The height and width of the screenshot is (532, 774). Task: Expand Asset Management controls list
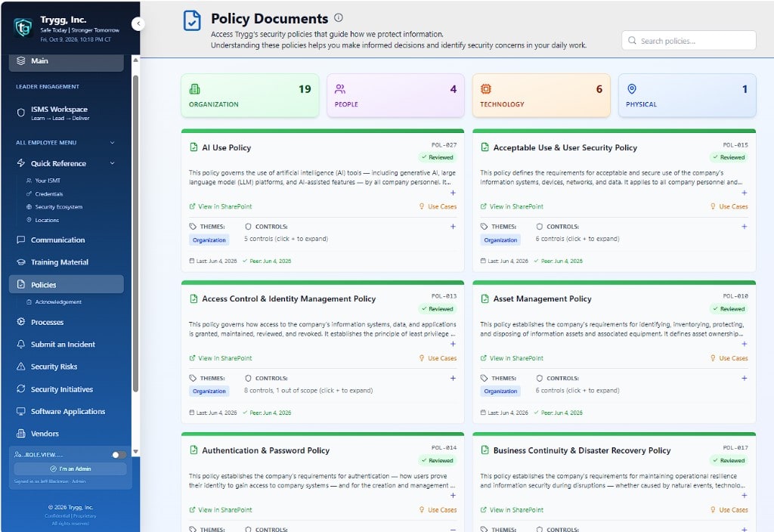[x=744, y=378]
